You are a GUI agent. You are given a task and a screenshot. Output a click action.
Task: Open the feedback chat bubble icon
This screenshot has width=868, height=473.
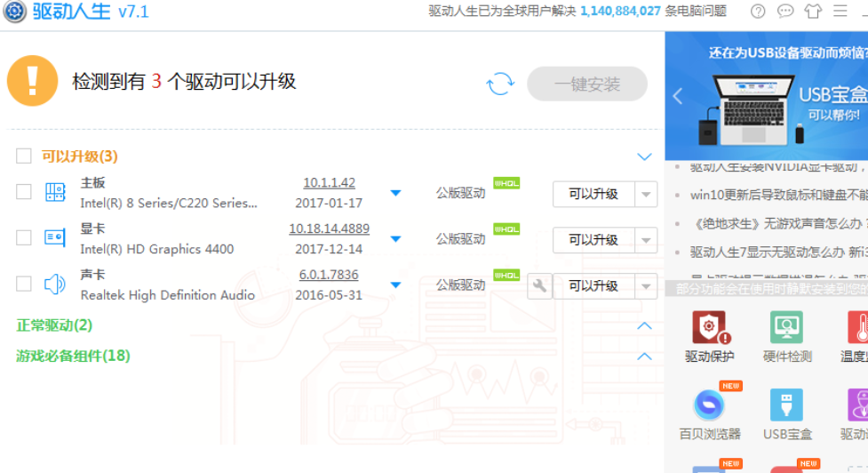(x=785, y=12)
